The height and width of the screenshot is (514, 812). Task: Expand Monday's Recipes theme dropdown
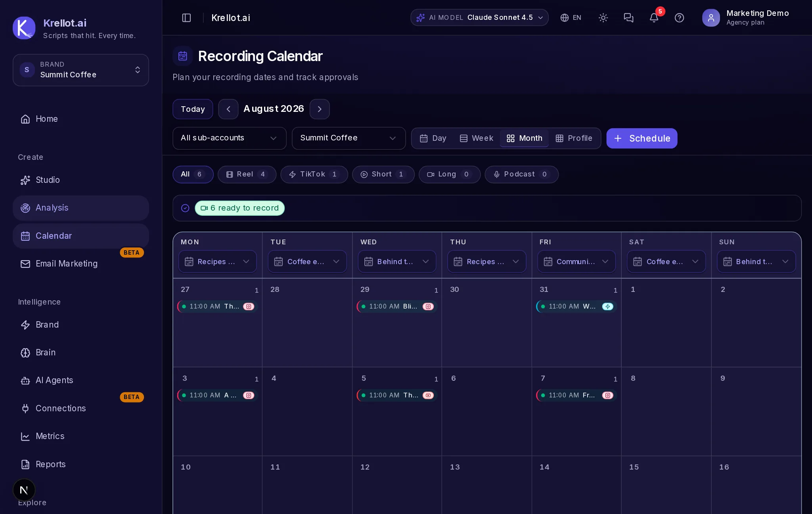point(218,262)
